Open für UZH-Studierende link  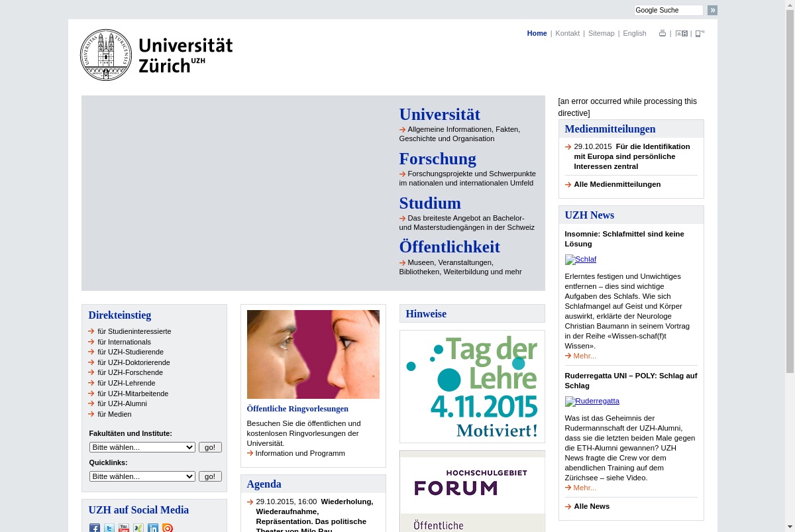[x=131, y=352]
